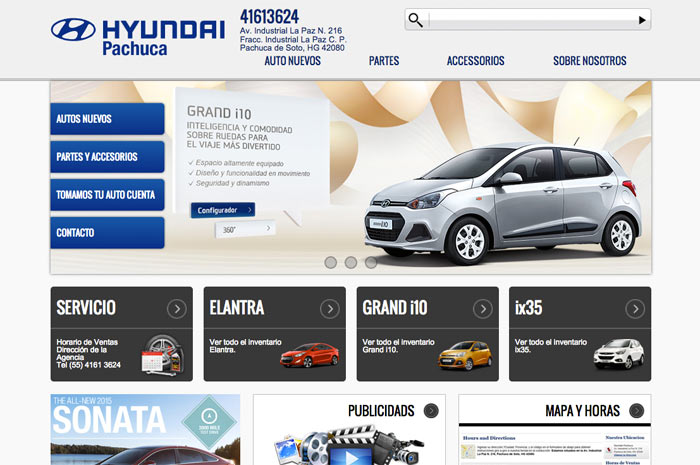Select the first slideshow dot

(330, 262)
